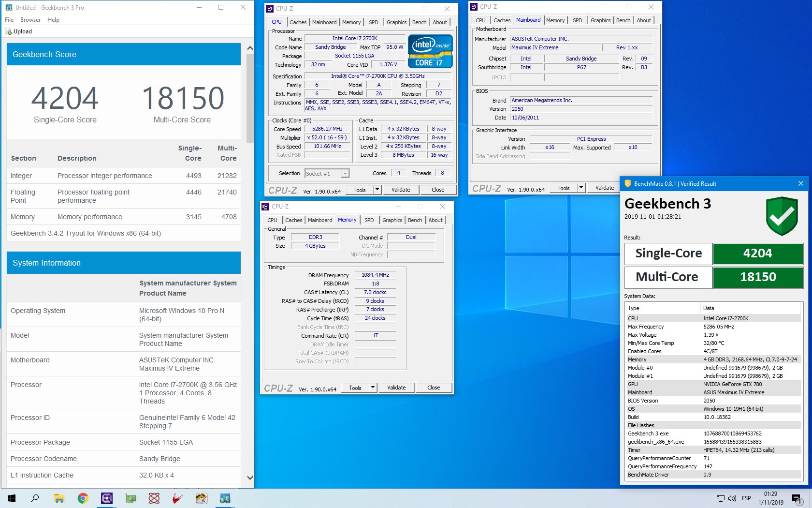Image resolution: width=812 pixels, height=508 pixels.
Task: Click the BIOS Version 2050 field in the CPU-Z Mainboard tab
Action: [x=581, y=109]
